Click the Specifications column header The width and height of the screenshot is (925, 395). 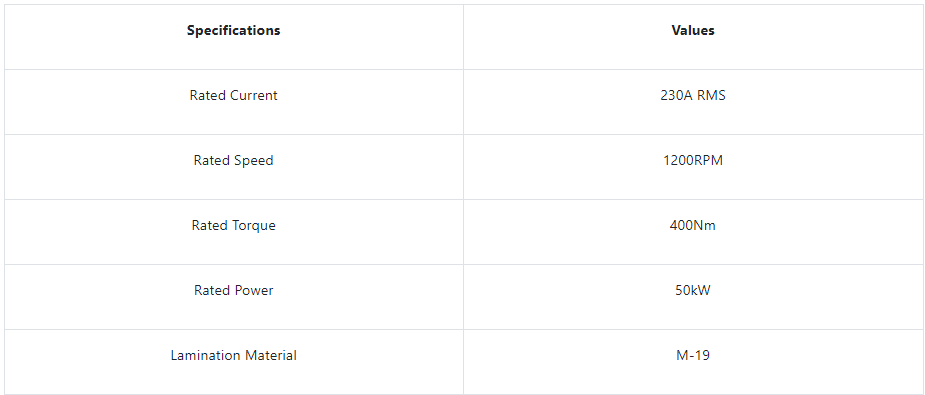coord(234,31)
